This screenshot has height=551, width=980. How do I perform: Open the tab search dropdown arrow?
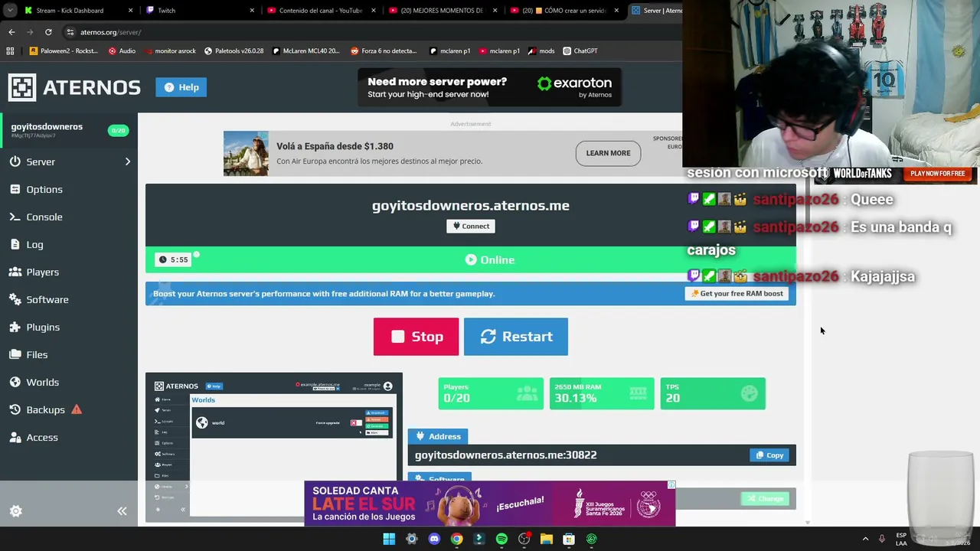coord(10,11)
